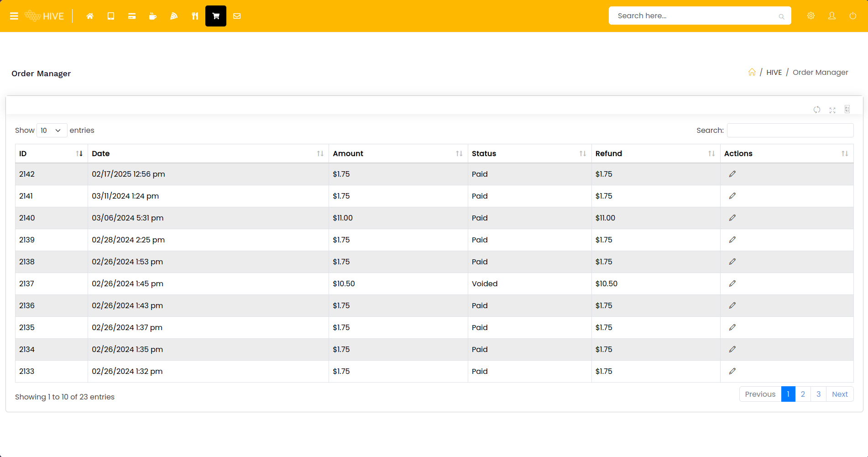Edit order 2135 with the pencil icon
868x457 pixels.
click(x=732, y=327)
